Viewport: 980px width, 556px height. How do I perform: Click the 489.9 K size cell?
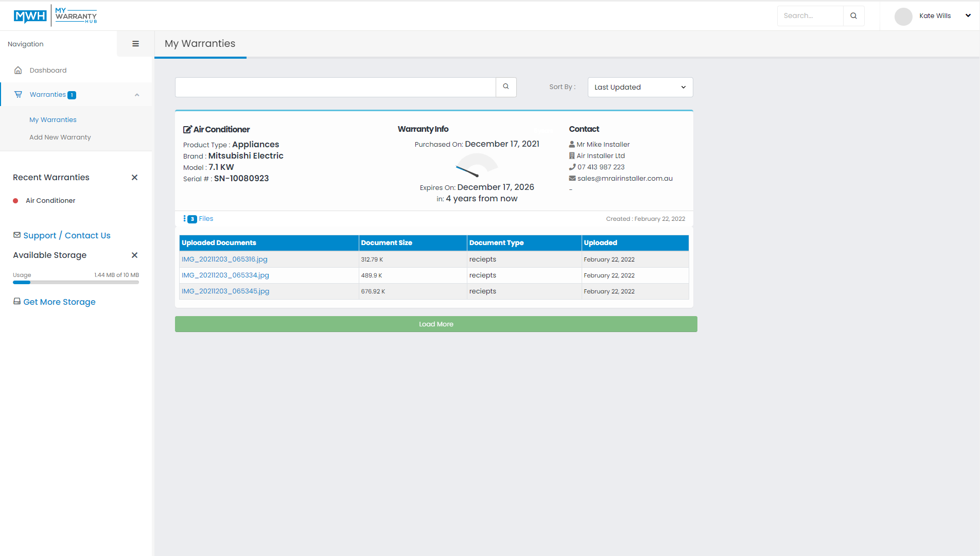[413, 275]
